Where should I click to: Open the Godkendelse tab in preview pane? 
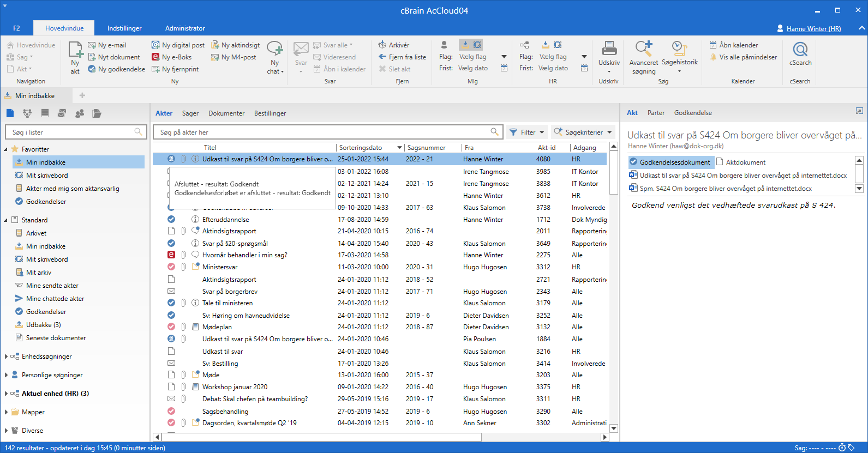click(693, 113)
